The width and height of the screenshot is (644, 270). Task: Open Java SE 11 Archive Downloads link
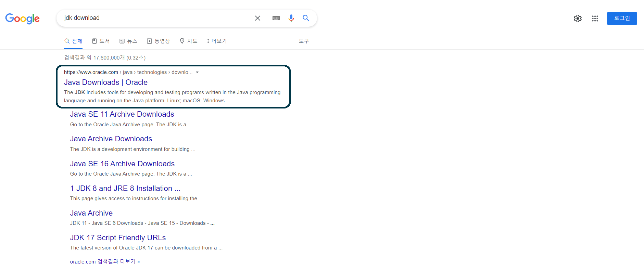coord(122,114)
